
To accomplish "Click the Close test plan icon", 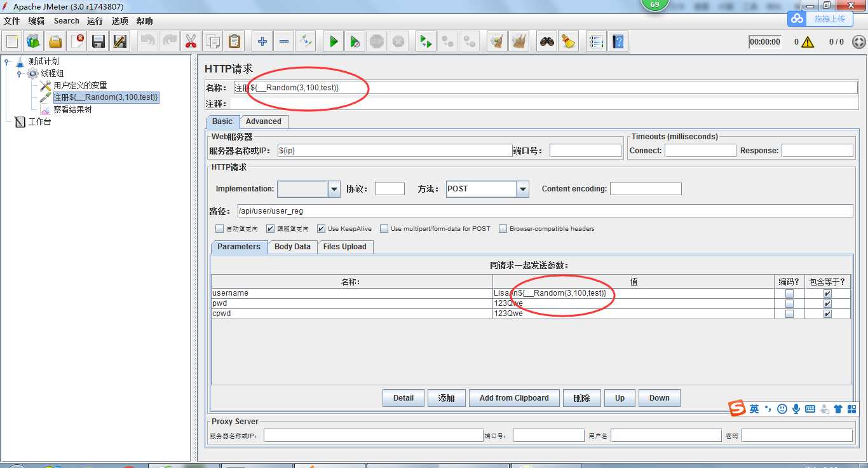I will pyautogui.click(x=77, y=42).
